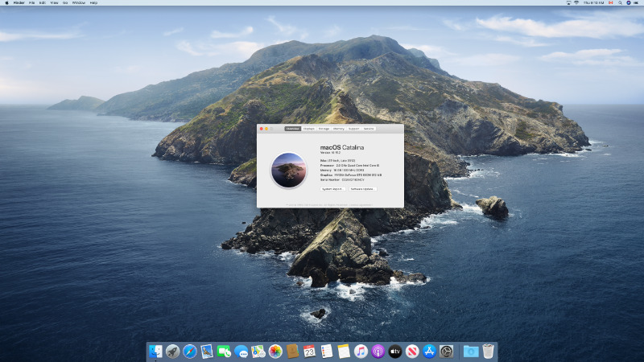Screen dimensions: 644x362
Task: Launch FaceTime from the Dock
Action: pos(224,352)
